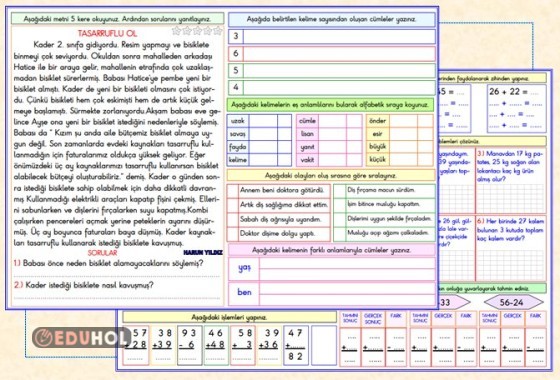
Task: Tick the box beside "Annem beni doktora götürdü"
Action: click(x=233, y=191)
